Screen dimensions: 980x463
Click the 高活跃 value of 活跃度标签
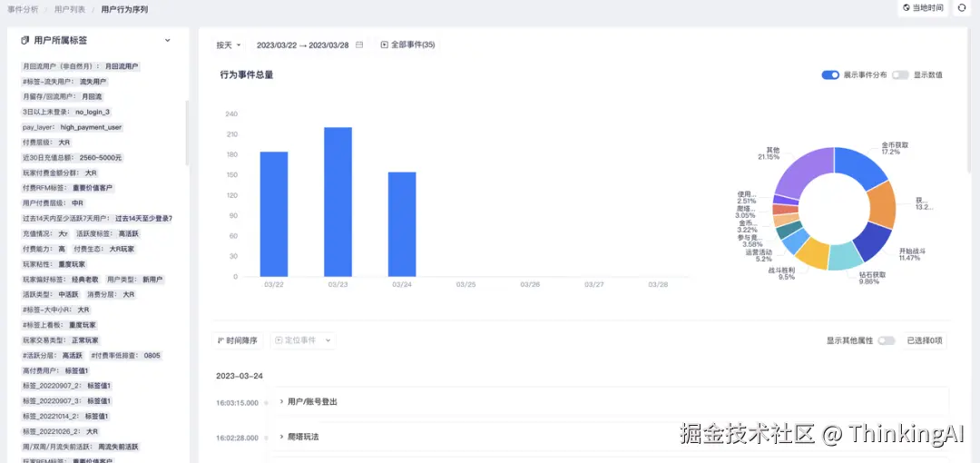coord(129,233)
